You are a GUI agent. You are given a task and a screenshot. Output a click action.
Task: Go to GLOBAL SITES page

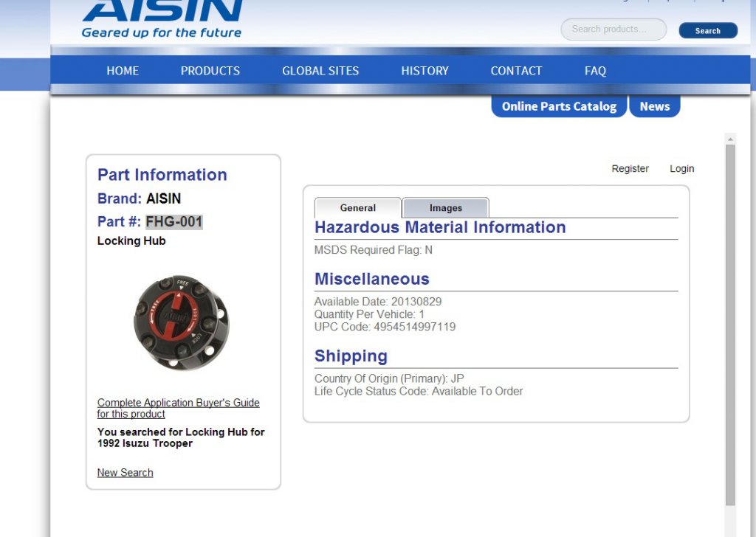pyautogui.click(x=320, y=71)
